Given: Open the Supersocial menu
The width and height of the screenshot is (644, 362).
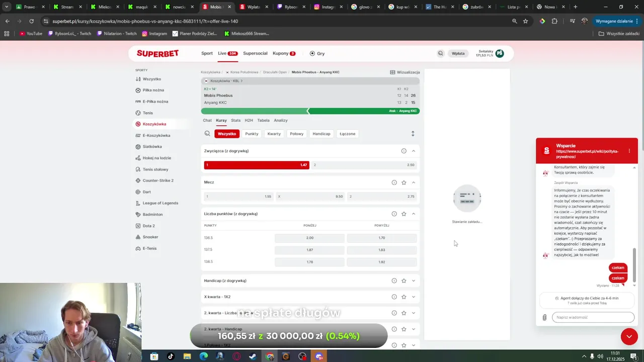Looking at the screenshot, I should pos(255,53).
